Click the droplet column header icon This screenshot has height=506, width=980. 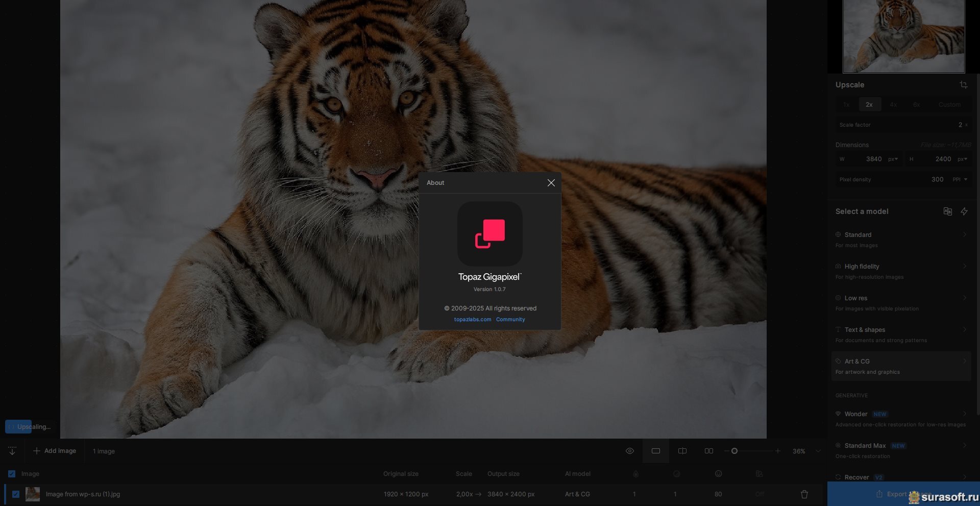636,474
